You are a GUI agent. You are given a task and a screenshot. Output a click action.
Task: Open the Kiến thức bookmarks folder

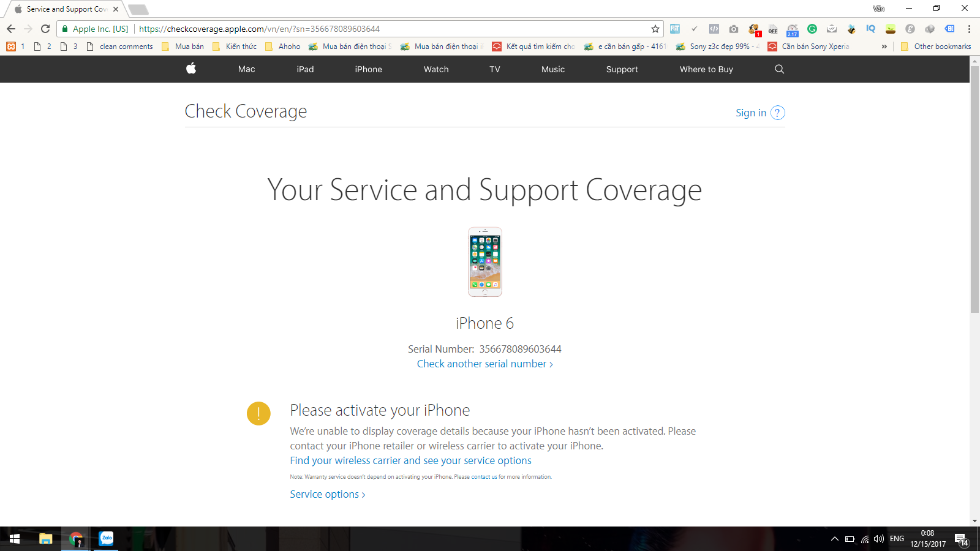click(x=234, y=47)
